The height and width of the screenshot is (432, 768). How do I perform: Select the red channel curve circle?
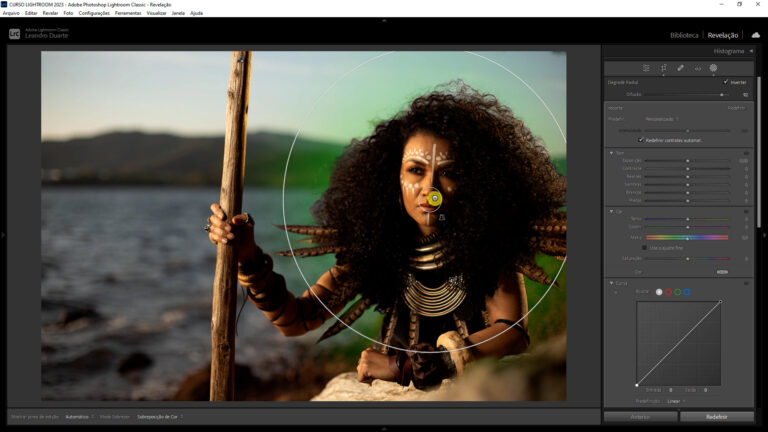[668, 292]
